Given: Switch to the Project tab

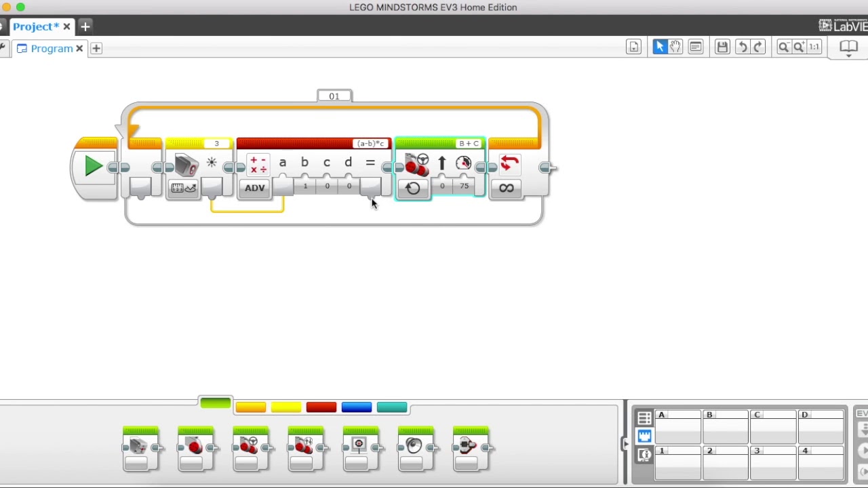Looking at the screenshot, I should [x=36, y=26].
